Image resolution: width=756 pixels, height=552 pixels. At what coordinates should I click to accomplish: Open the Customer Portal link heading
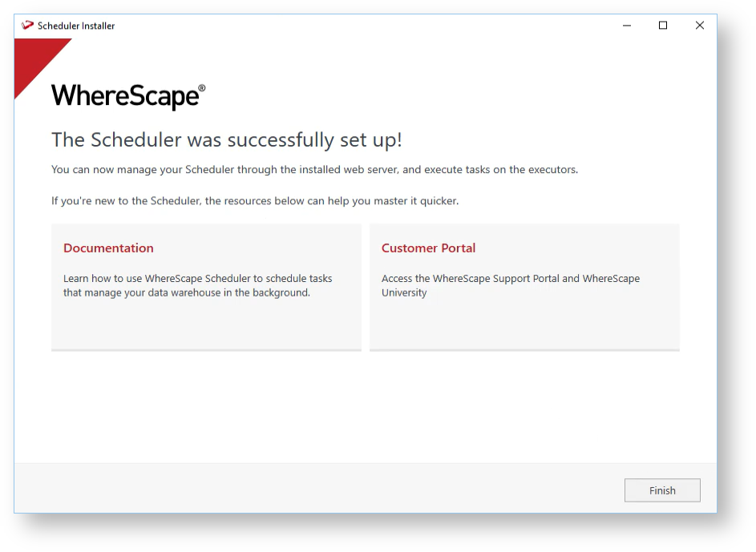(428, 248)
